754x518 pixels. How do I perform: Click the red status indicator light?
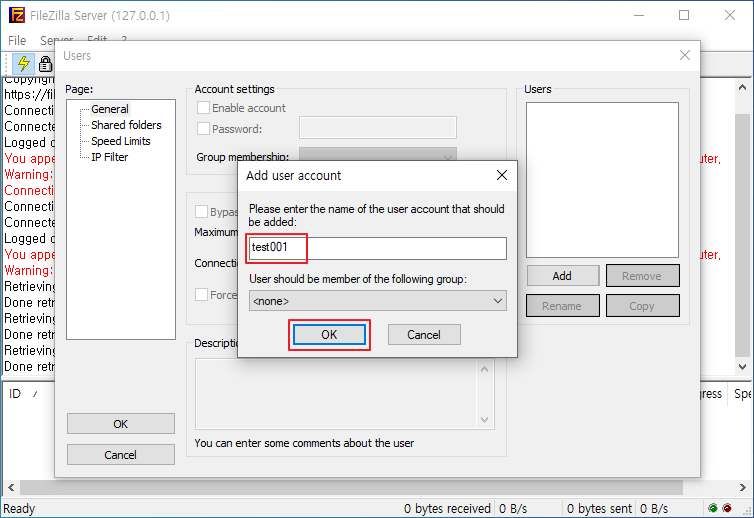pos(727,508)
